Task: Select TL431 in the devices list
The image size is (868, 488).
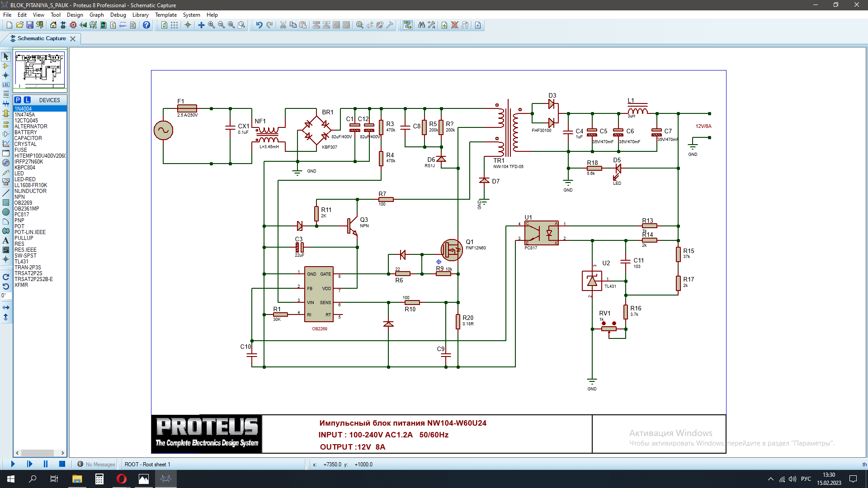Action: 21,262
